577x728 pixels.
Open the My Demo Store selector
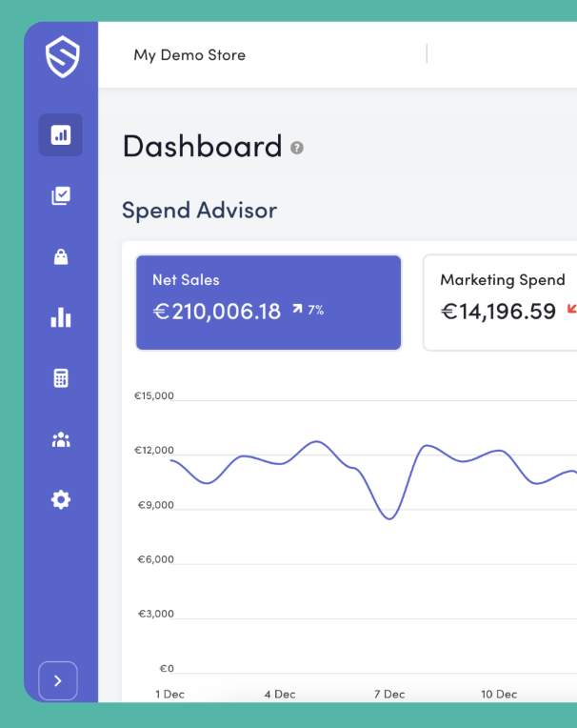[x=189, y=55]
